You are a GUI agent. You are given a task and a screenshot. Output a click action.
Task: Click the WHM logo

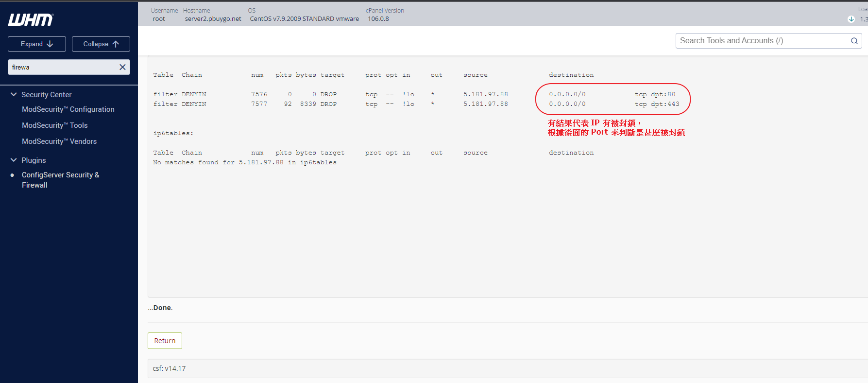[x=31, y=19]
